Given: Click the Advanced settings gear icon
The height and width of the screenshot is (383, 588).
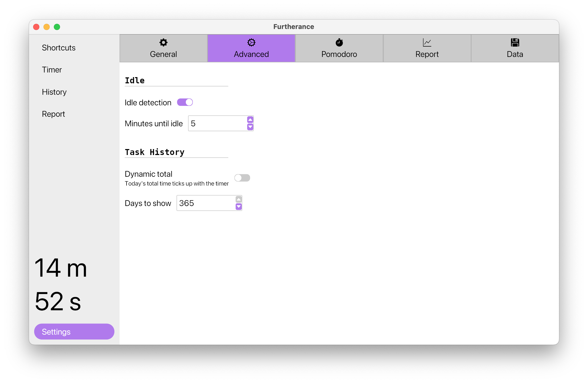Looking at the screenshot, I should coord(251,42).
